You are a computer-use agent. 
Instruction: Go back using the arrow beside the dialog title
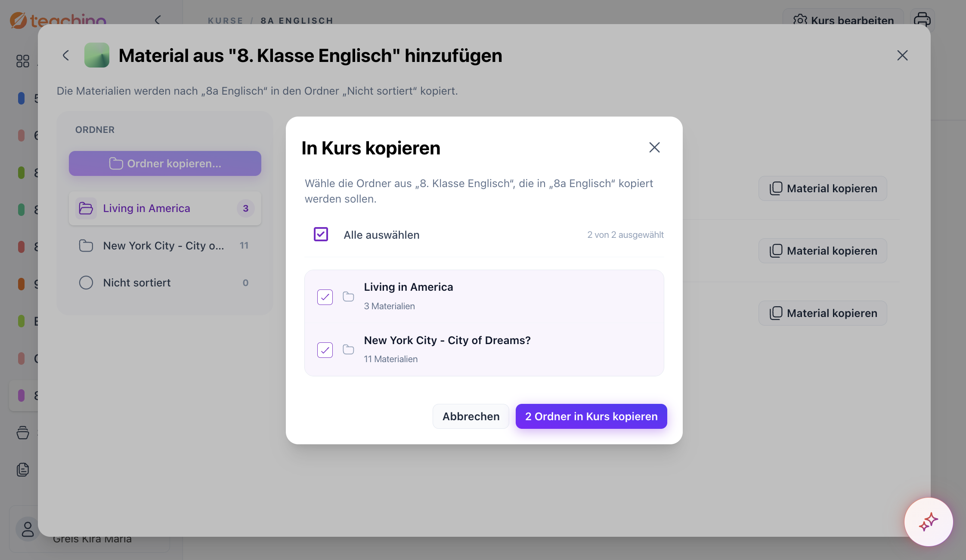pyautogui.click(x=66, y=55)
